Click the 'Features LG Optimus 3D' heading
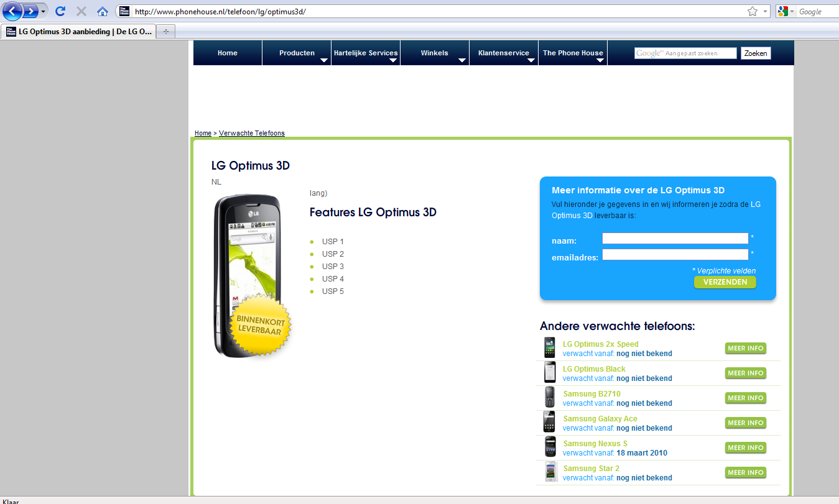Image resolution: width=839 pixels, height=504 pixels. (x=373, y=213)
